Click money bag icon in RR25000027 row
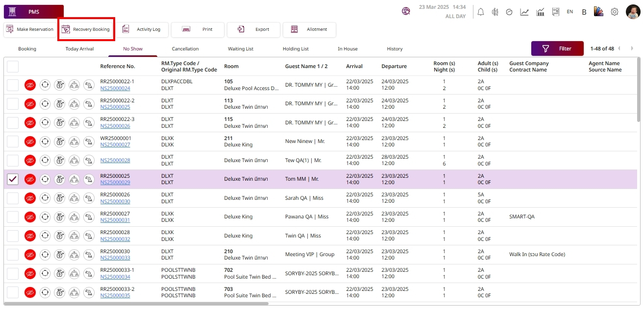This screenshot has height=310, width=644. coord(59,217)
